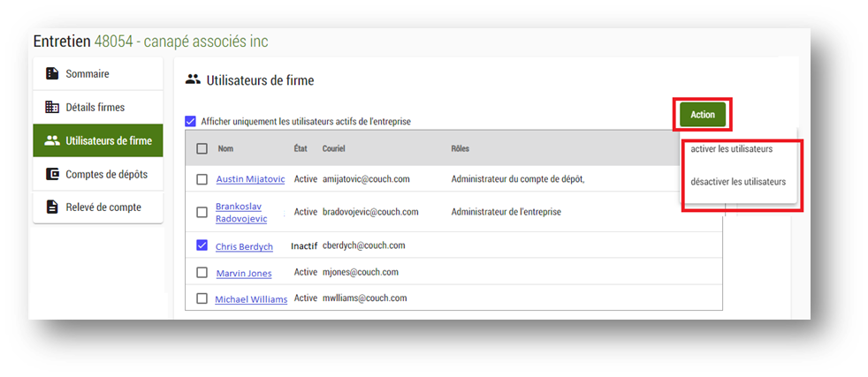
Task: Choose 'désactiver les utilisateurs' menu option
Action: [738, 182]
